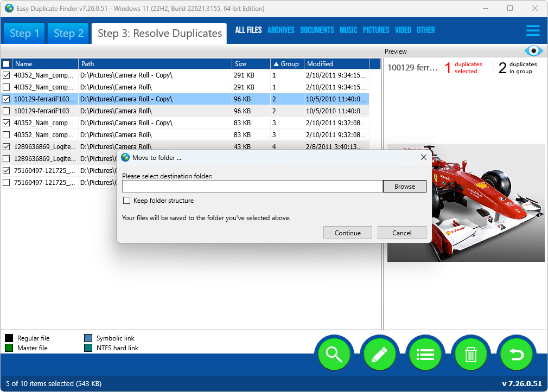Click green Master file legend swatch

point(9,348)
